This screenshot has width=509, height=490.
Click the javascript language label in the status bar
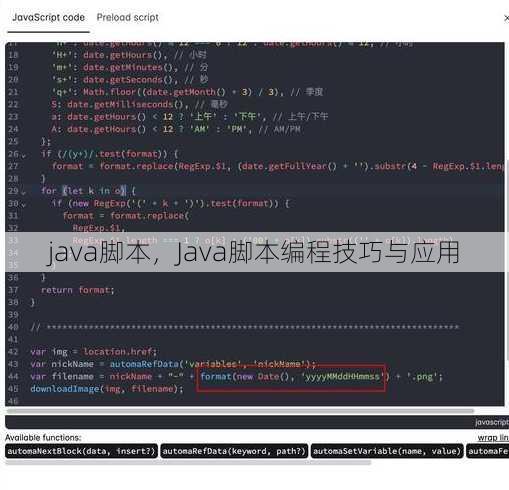coord(492,422)
